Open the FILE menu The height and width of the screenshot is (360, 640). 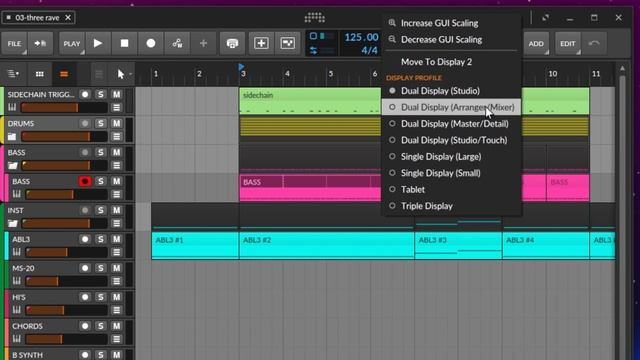pos(14,43)
